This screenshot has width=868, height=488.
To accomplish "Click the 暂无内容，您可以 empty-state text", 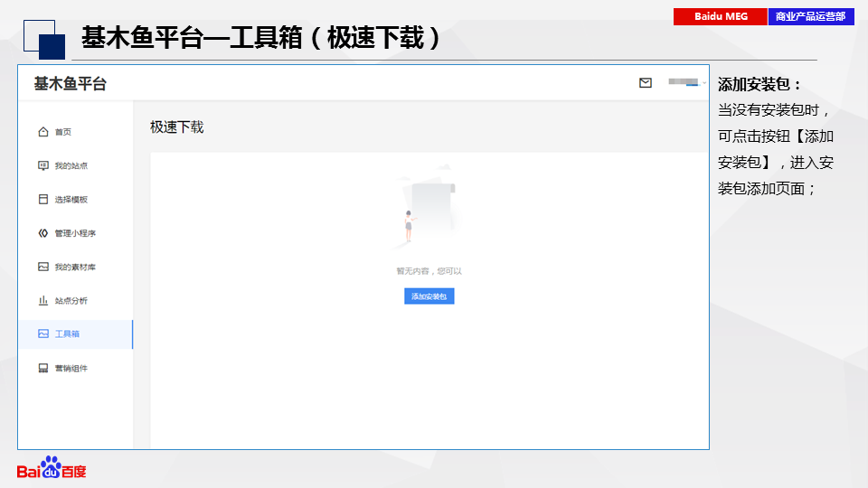I will click(429, 271).
